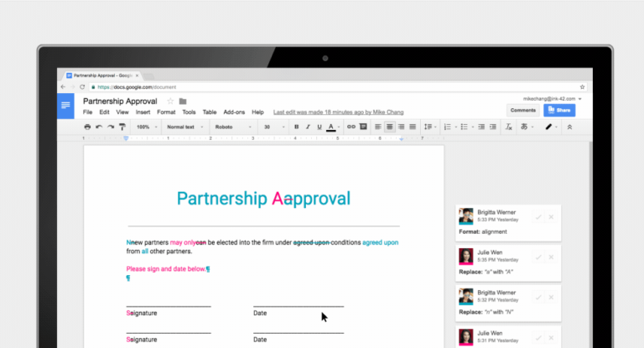This screenshot has height=348, width=644.
Task: Open the Edit menu
Action: (104, 112)
